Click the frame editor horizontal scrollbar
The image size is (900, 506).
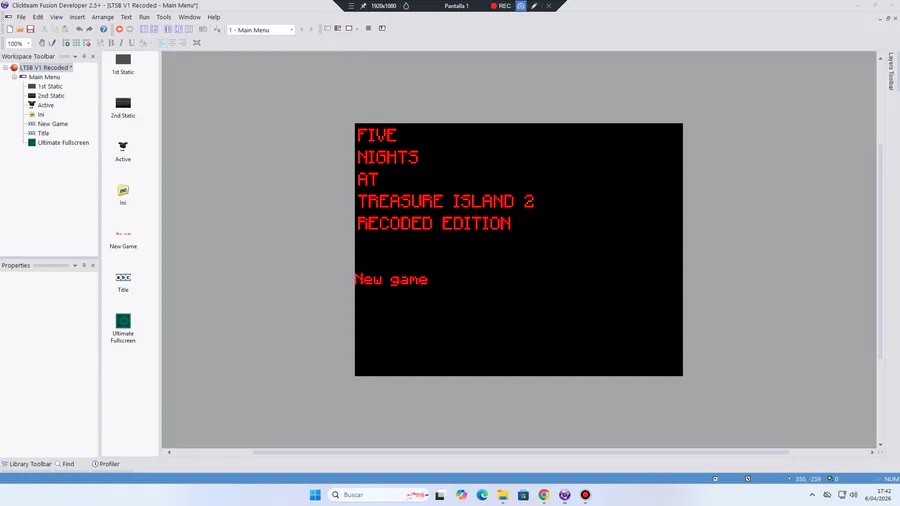521,453
